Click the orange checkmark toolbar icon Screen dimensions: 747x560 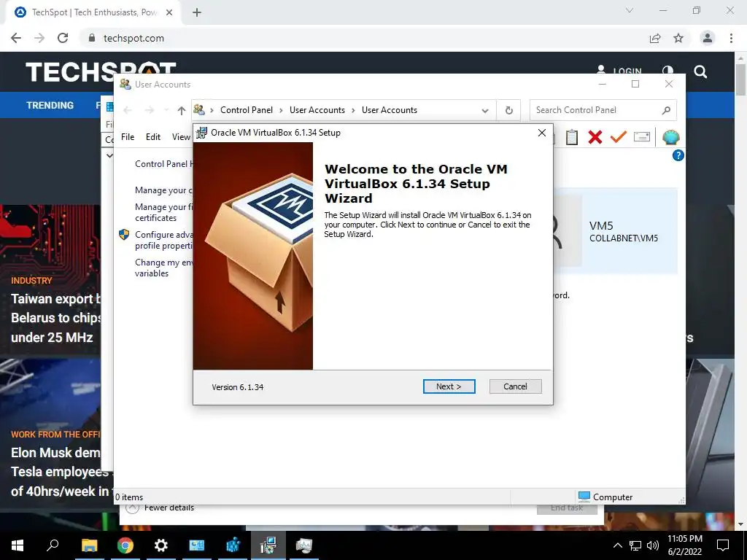[618, 137]
